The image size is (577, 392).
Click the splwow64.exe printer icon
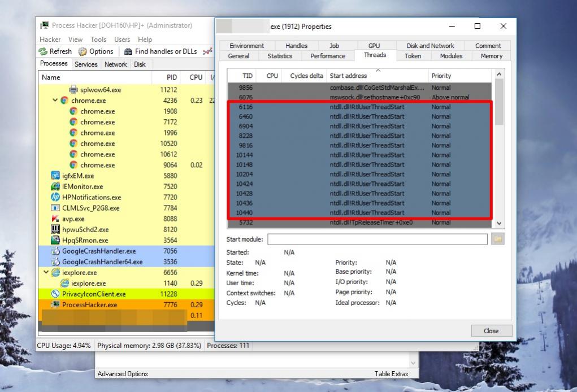click(73, 89)
